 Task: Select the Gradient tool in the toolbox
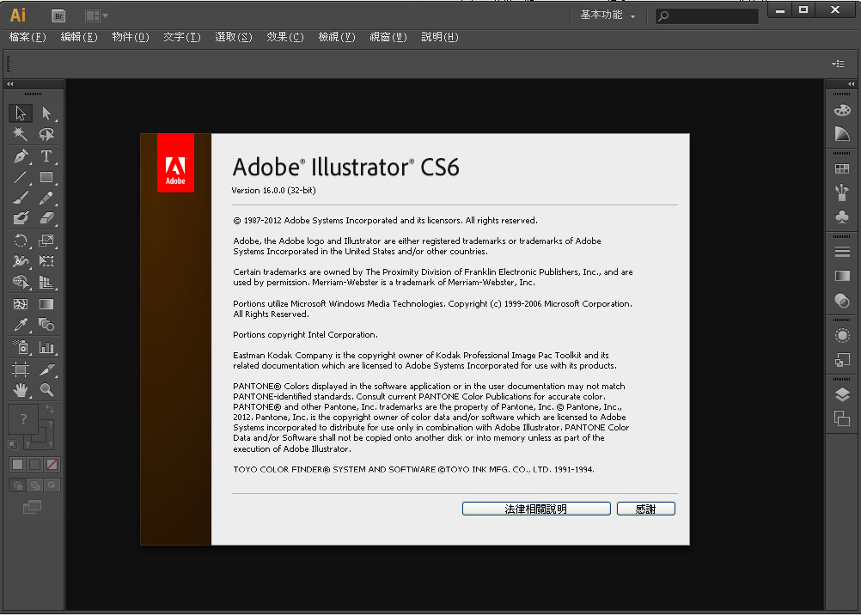[x=46, y=304]
